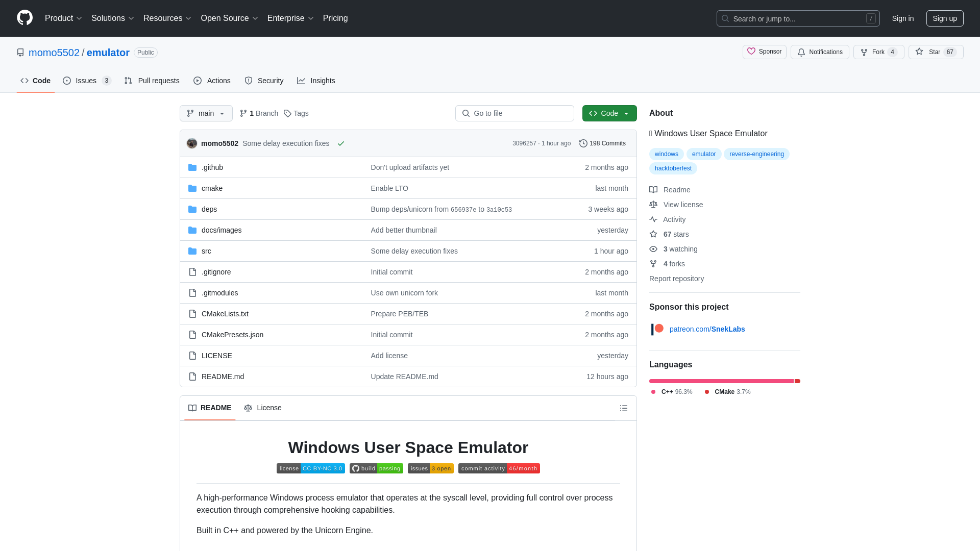Click the issues 3 open badge
This screenshot has height=551, width=980.
tap(430, 468)
